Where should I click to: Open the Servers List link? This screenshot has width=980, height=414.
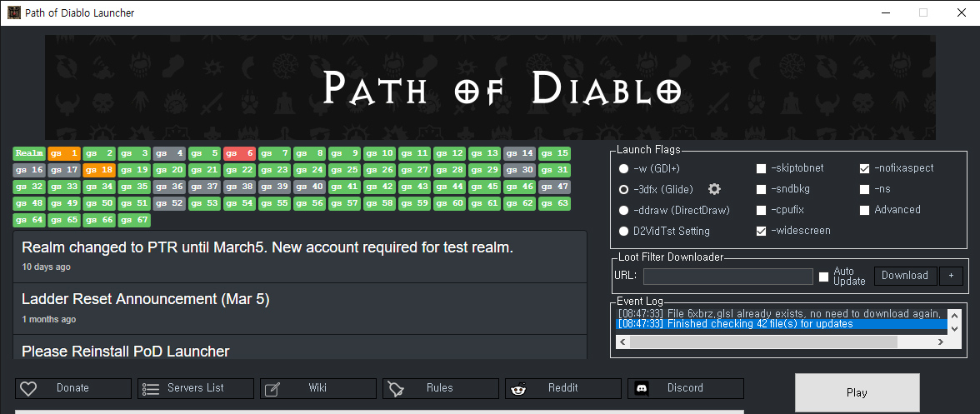(196, 388)
